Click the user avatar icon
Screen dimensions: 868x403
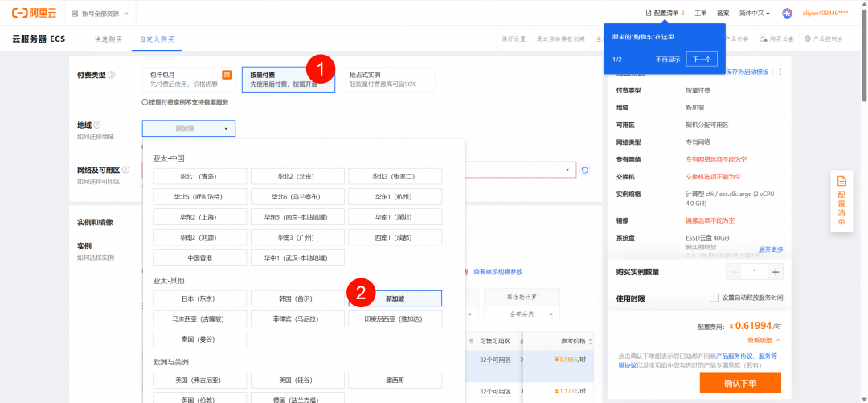point(787,13)
